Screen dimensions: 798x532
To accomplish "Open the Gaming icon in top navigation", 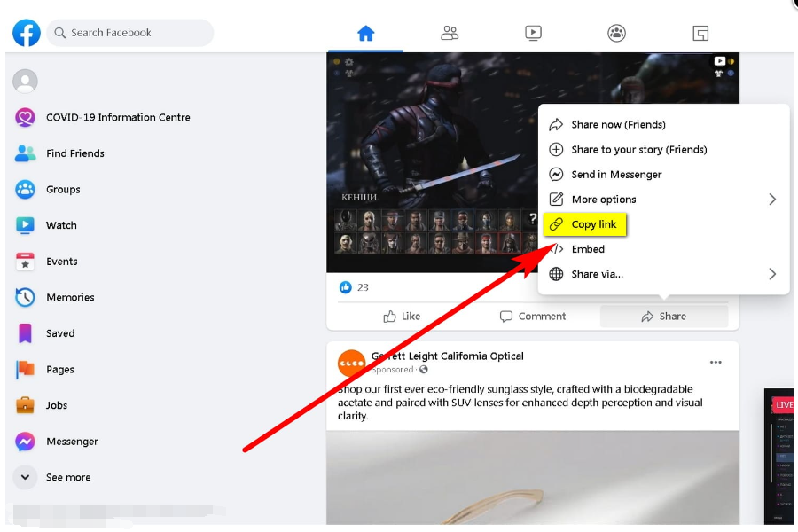I will [700, 34].
